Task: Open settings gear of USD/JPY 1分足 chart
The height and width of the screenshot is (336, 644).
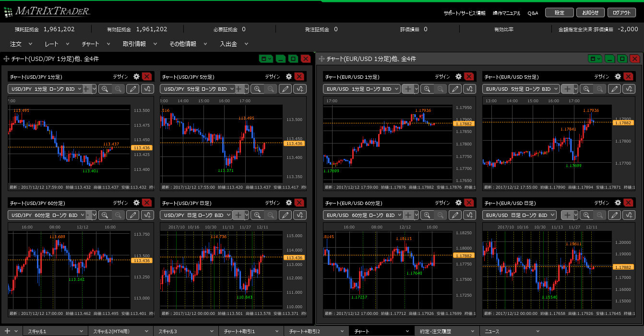Action: 136,76
